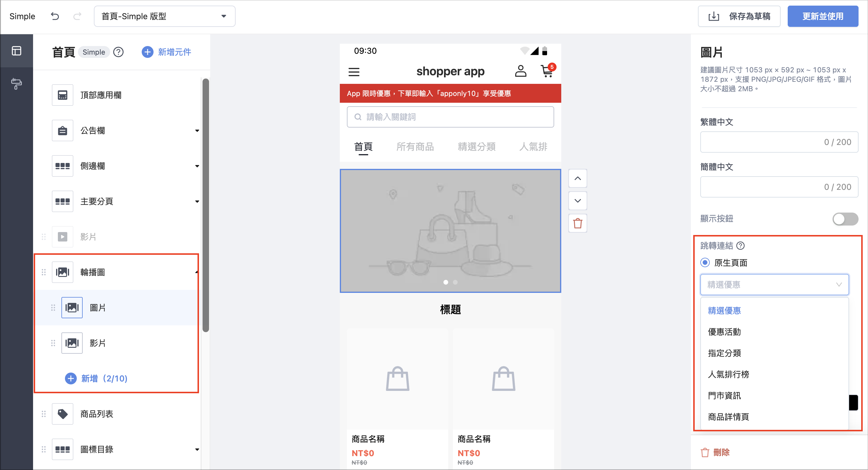This screenshot has height=470, width=868.
Task: Select the 主要分頁 grid icon
Action: tap(63, 201)
